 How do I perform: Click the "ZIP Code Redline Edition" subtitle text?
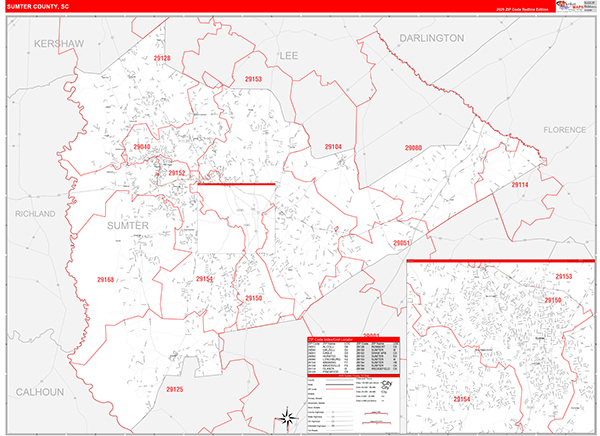coord(522,10)
